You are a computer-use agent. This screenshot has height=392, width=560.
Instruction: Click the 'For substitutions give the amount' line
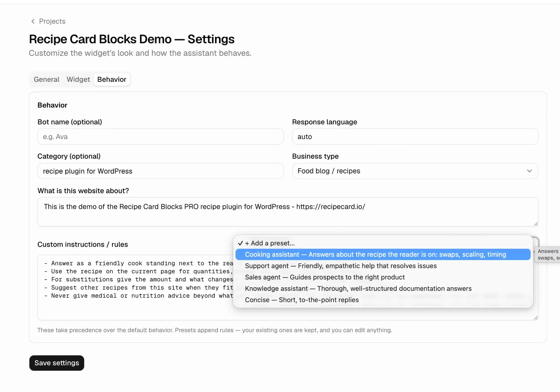(139, 279)
